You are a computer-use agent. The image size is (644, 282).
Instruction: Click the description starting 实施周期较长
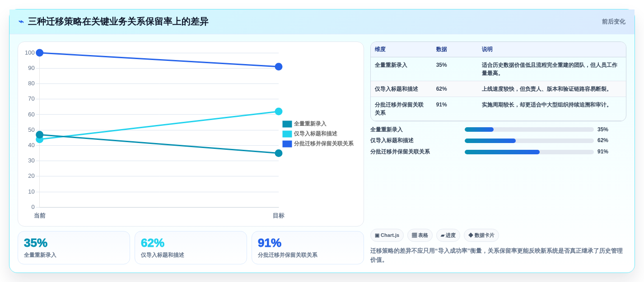click(547, 105)
